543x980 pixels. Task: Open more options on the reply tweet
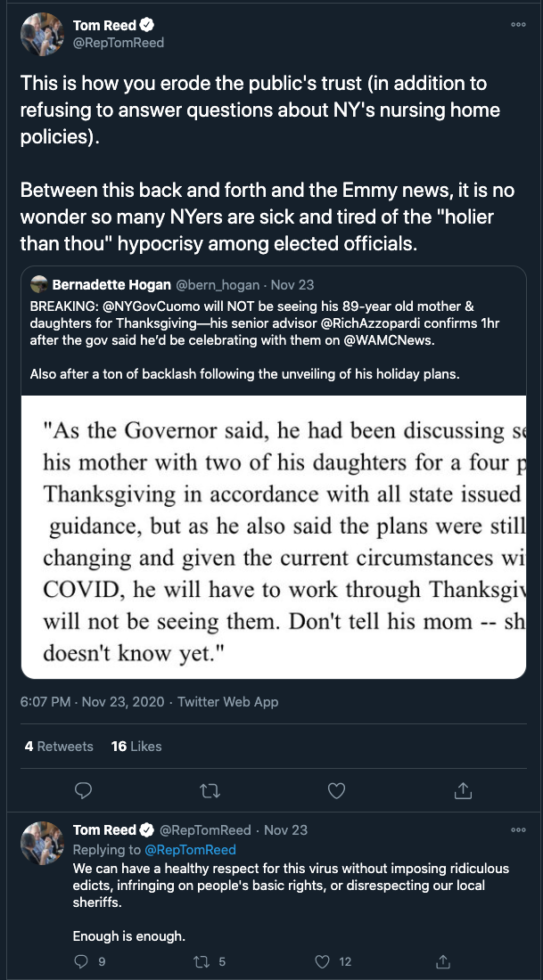point(518,830)
